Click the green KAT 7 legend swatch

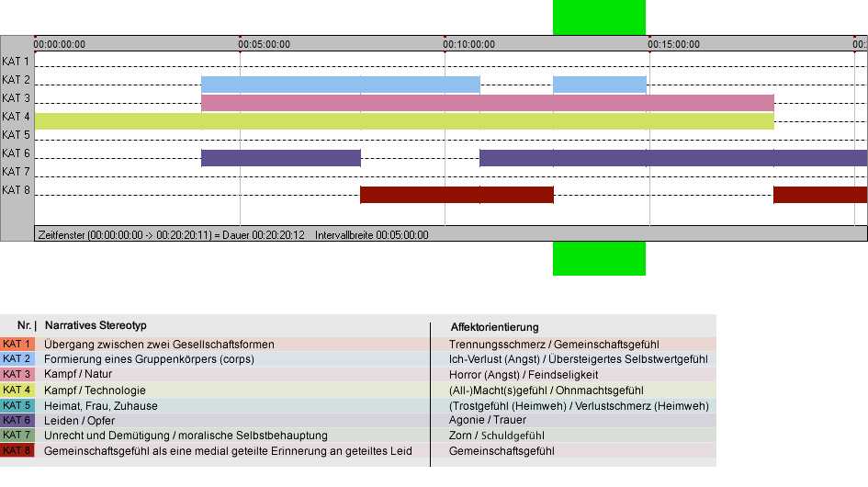click(17, 435)
